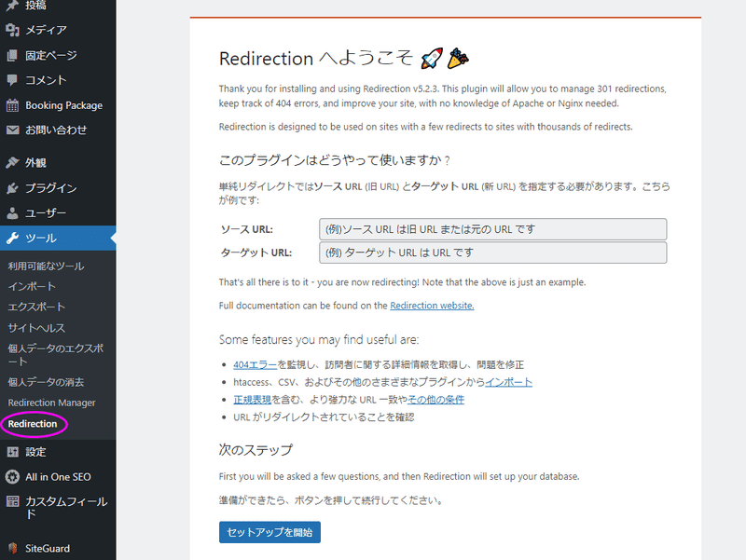Screen dimensions: 746x560
Task: Click the SiteGuard shield icon
Action: click(13, 548)
